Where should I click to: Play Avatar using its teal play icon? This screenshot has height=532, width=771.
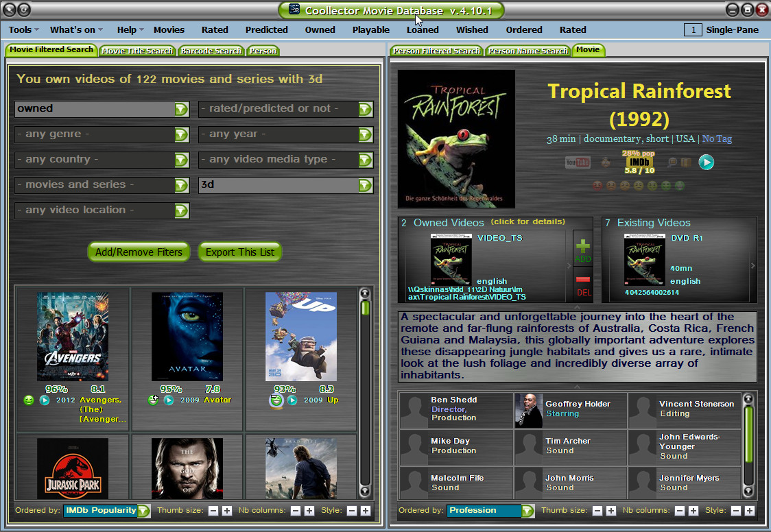169,400
